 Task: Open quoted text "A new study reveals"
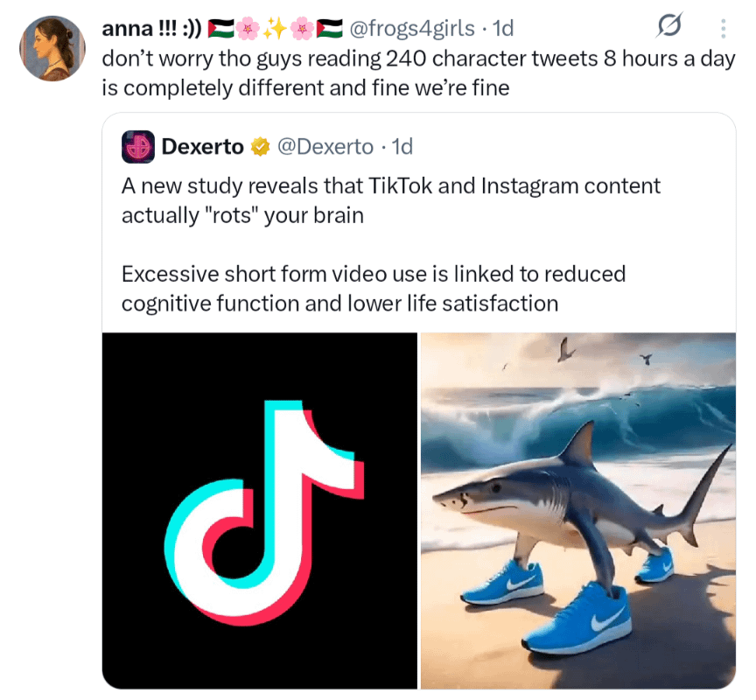pyautogui.click(x=390, y=199)
